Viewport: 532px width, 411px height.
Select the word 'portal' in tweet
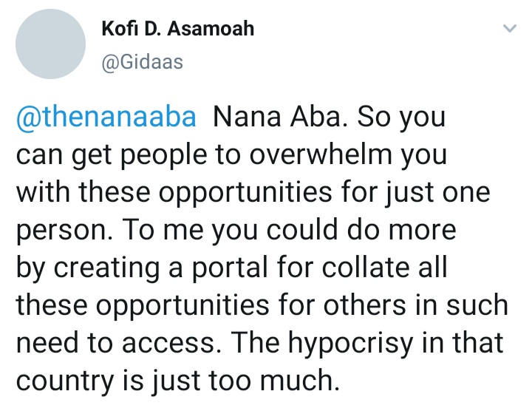(x=230, y=268)
